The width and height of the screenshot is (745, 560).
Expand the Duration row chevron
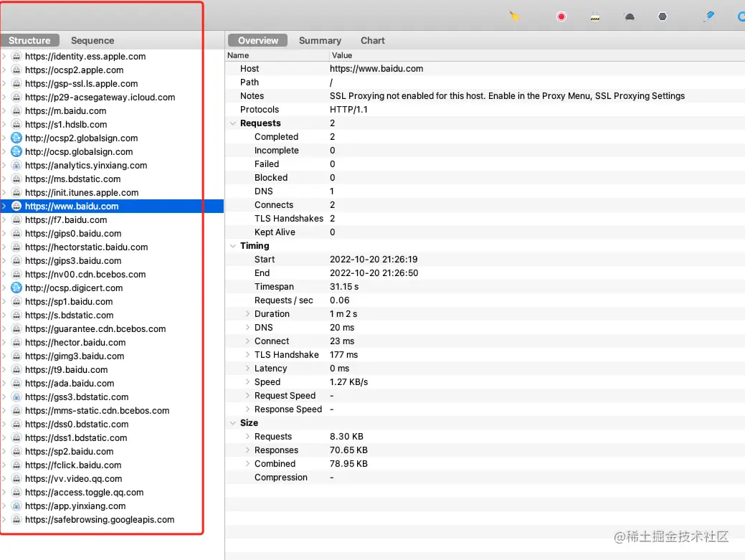pos(247,314)
